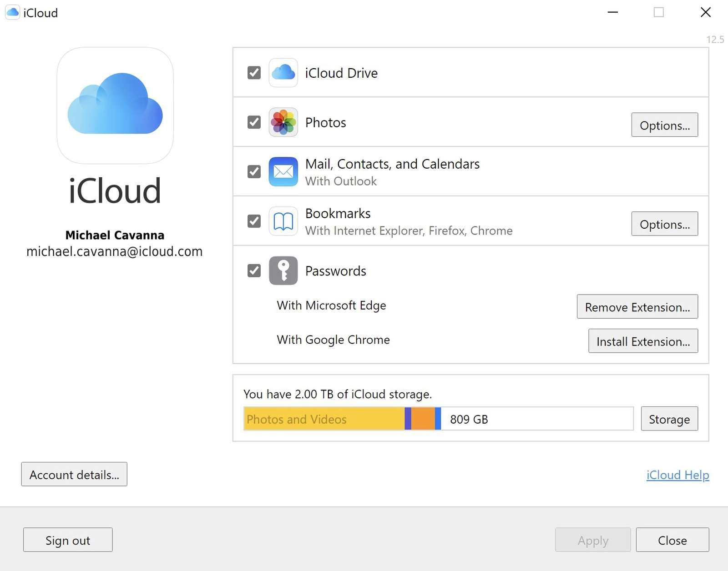Image resolution: width=728 pixels, height=571 pixels.
Task: Select the Passwords key icon
Action: [283, 270]
